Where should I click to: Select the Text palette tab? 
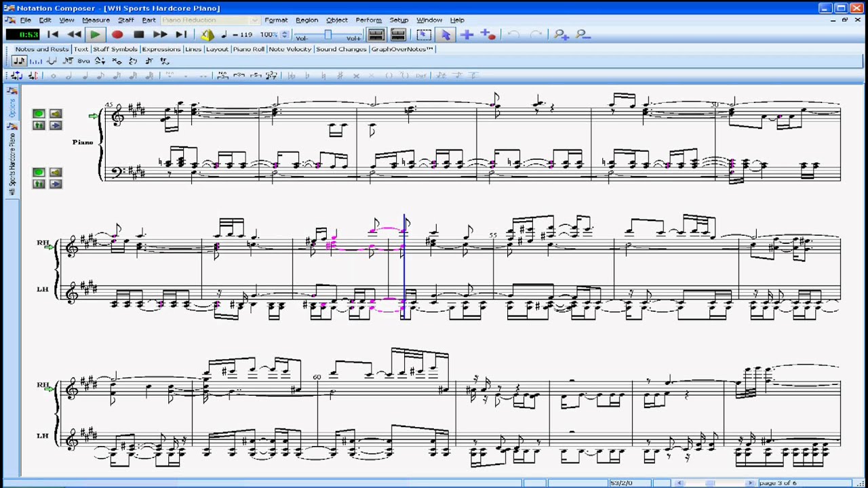coord(81,49)
